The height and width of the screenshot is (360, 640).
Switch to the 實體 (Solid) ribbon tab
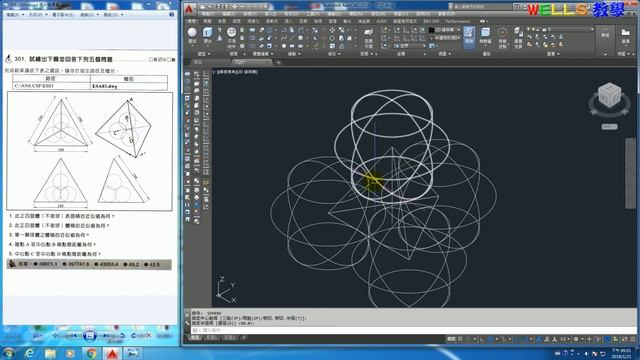(x=207, y=21)
